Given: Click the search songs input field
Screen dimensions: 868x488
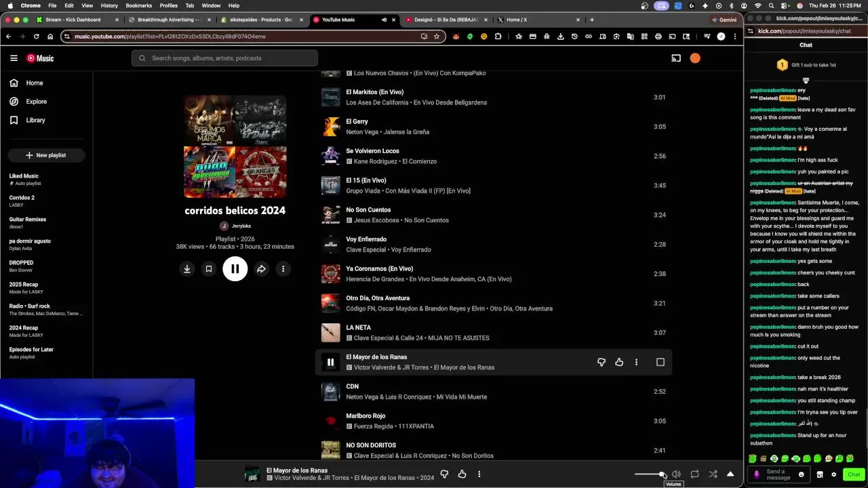Looking at the screenshot, I should (x=224, y=58).
